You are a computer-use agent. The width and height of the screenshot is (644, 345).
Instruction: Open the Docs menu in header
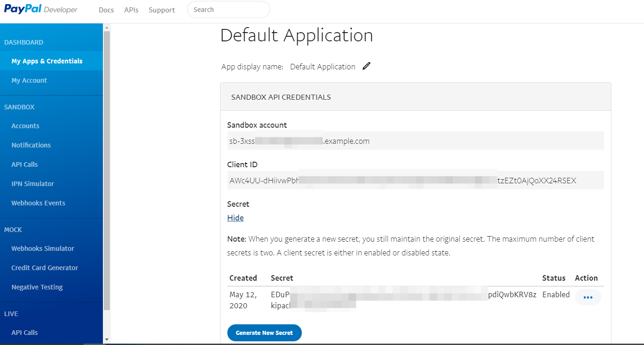[106, 10]
